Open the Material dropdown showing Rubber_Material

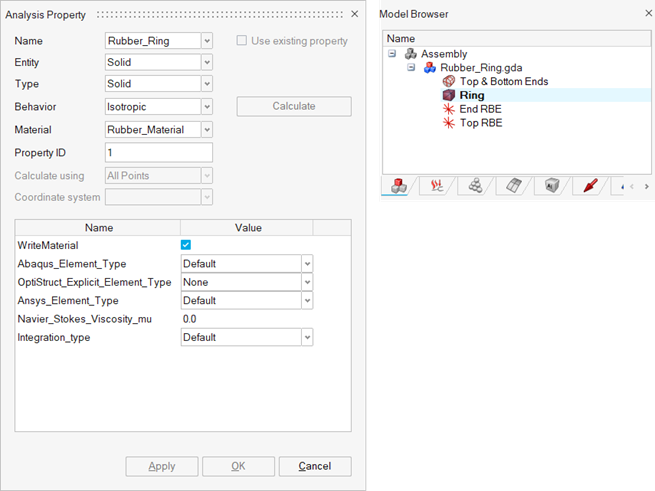tap(207, 130)
